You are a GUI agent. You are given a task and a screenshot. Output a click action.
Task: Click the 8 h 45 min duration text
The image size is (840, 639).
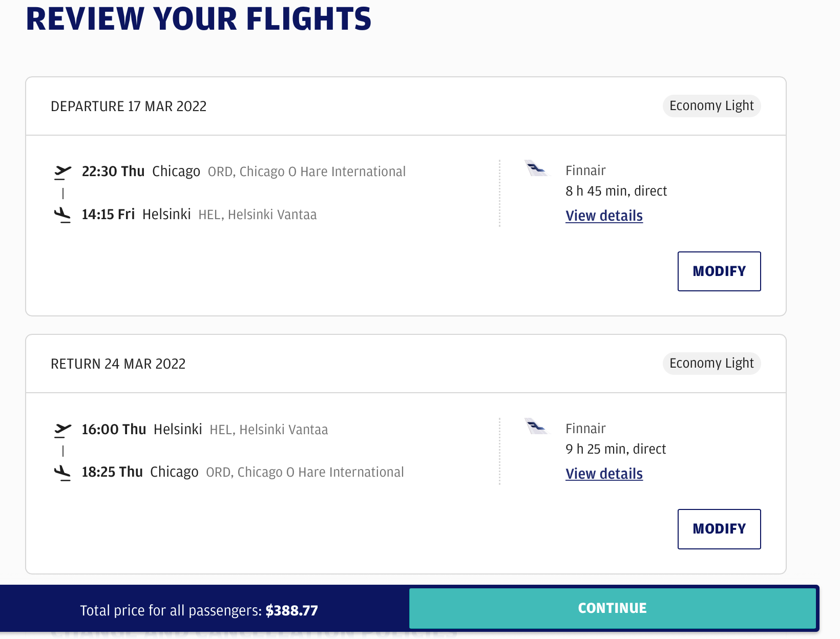tap(616, 191)
